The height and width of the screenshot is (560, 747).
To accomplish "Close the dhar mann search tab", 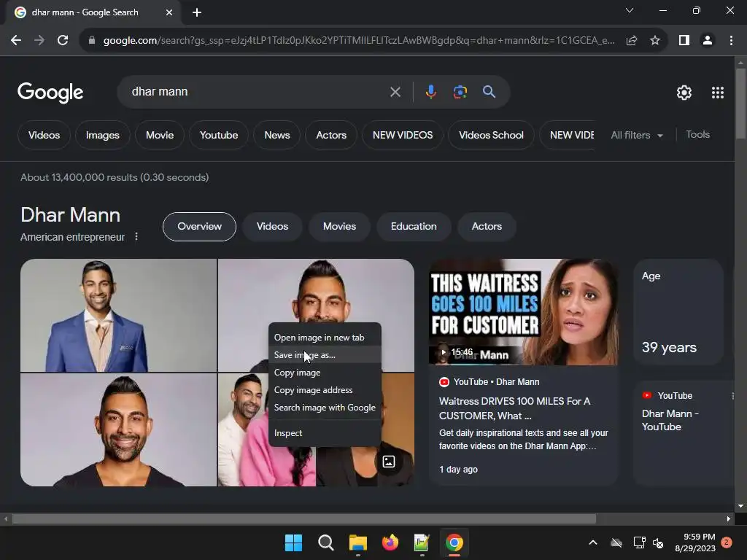I will pyautogui.click(x=169, y=12).
